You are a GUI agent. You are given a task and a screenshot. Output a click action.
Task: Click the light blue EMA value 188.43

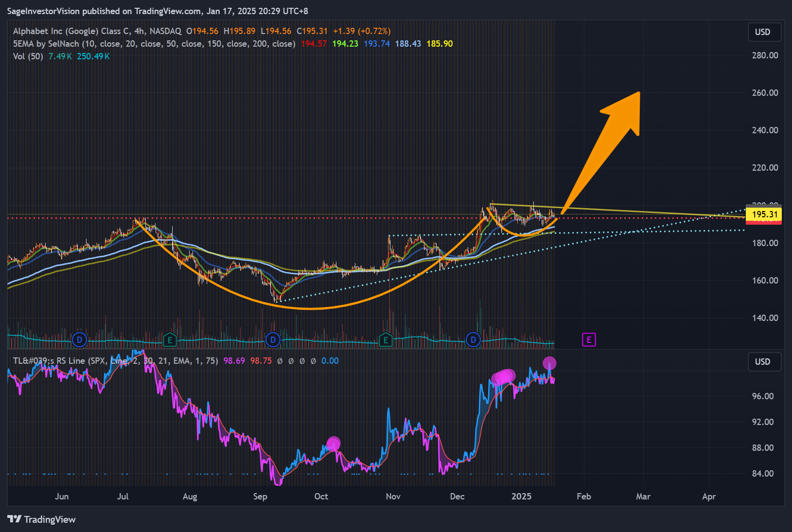tap(408, 44)
